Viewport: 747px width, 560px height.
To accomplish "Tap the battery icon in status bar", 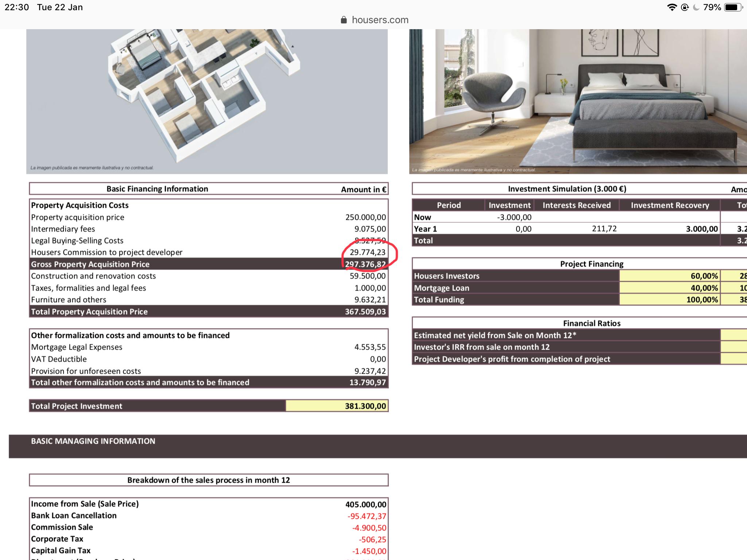I will pyautogui.click(x=733, y=7).
